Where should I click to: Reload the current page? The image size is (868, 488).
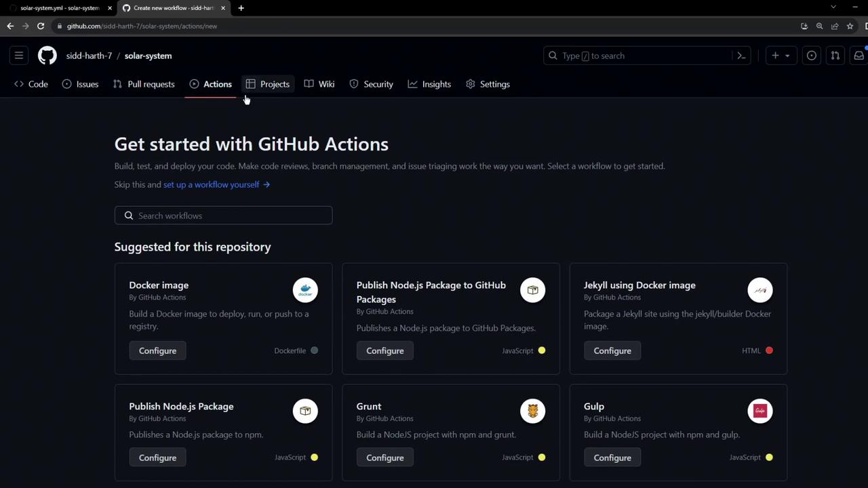pyautogui.click(x=41, y=26)
